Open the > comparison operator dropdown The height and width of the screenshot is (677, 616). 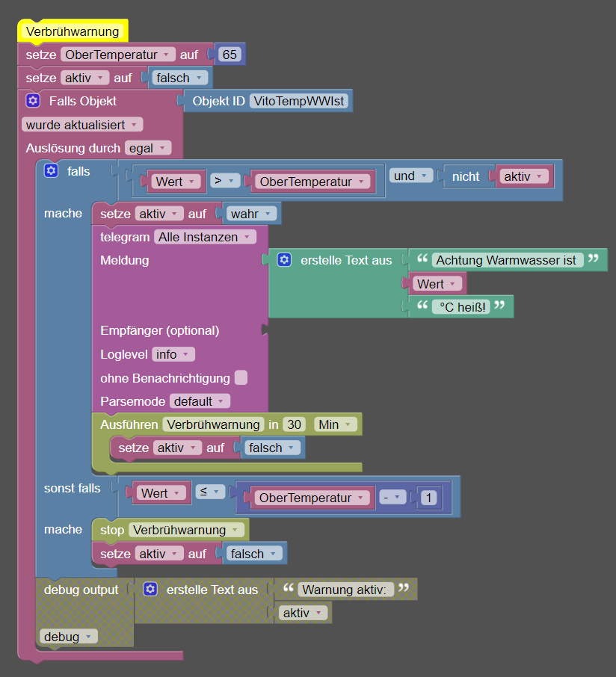pyautogui.click(x=224, y=181)
